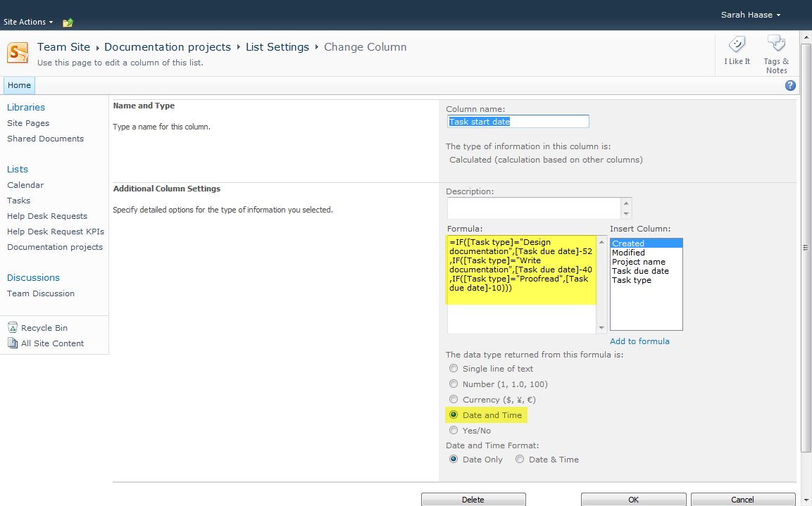Open the Tags & Notes icon
Screen dimensions: 812x506
pos(776,44)
